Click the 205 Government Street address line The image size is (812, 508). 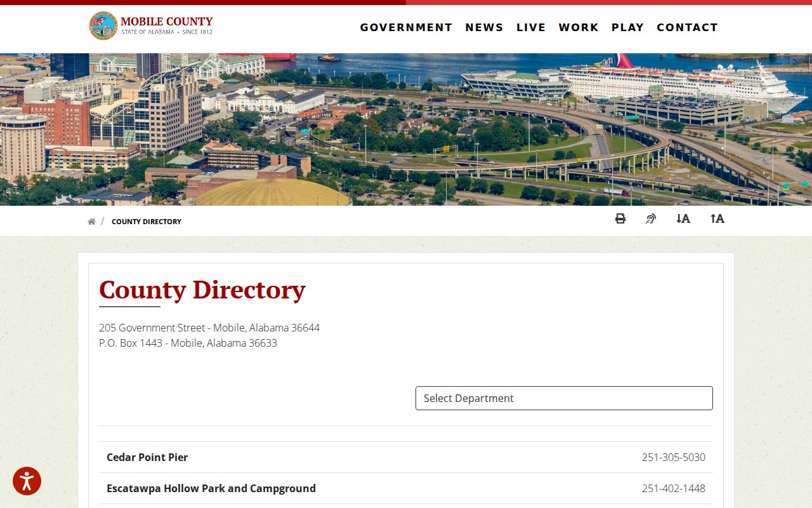click(x=209, y=328)
